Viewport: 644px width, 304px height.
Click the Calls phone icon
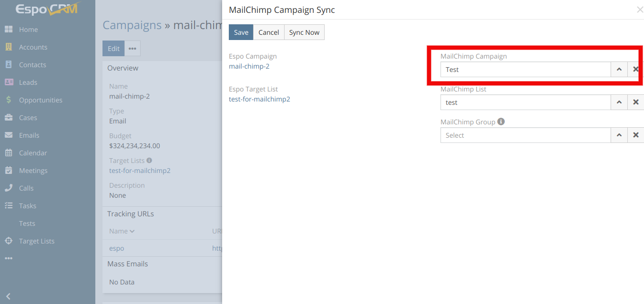[x=9, y=188]
